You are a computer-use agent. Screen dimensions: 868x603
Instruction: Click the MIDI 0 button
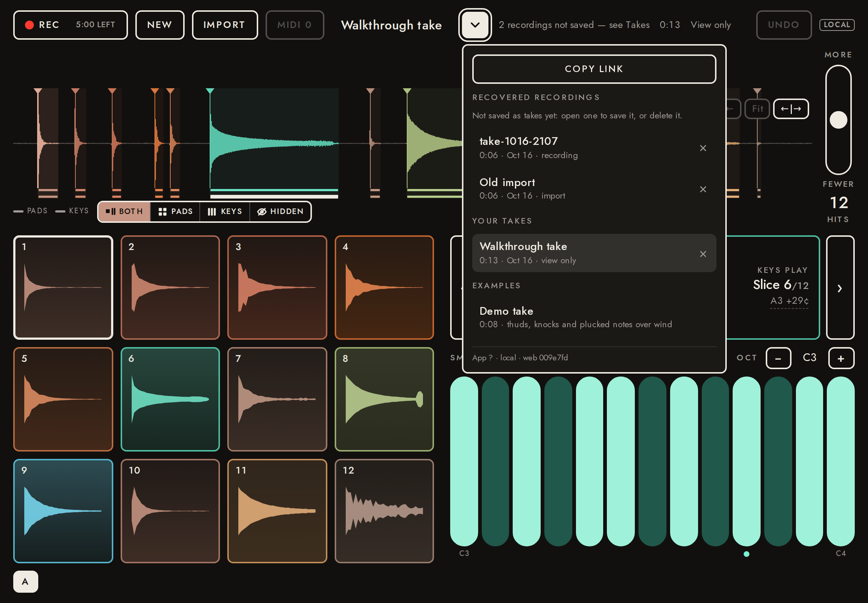coord(294,25)
